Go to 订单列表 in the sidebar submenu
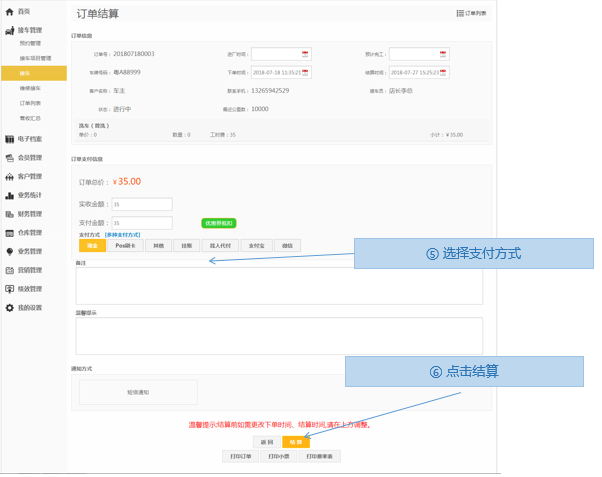Image resolution: width=602 pixels, height=477 pixels. (x=30, y=103)
